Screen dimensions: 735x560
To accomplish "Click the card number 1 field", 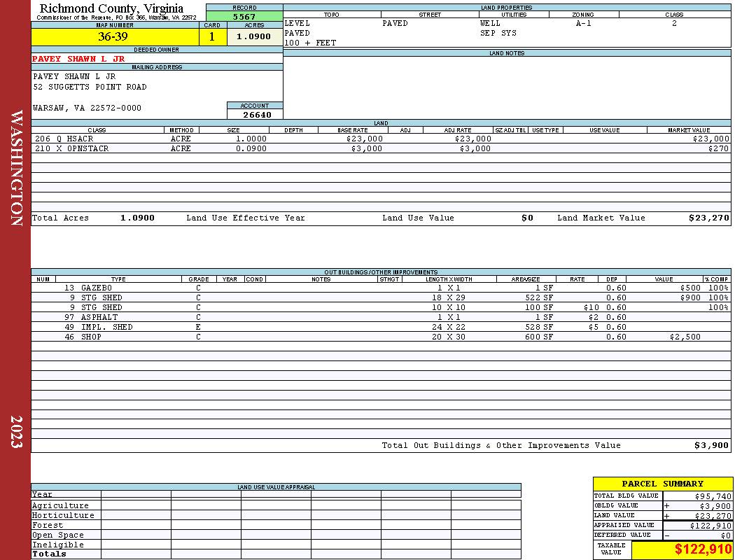I will [212, 36].
